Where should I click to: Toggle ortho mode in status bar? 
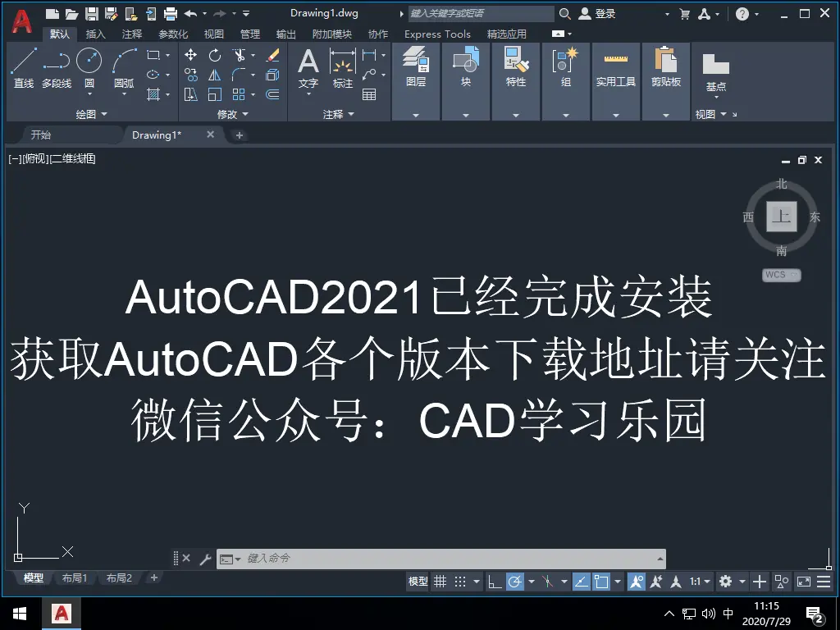[495, 582]
